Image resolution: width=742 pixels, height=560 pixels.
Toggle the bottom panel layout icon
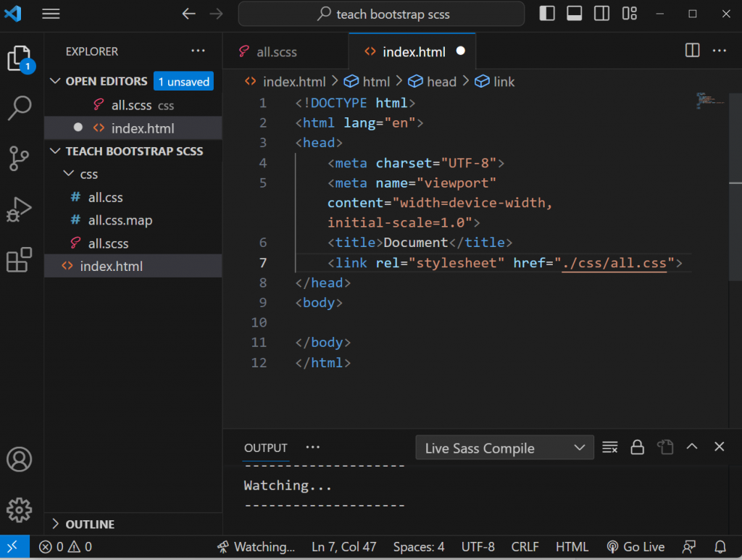point(575,13)
